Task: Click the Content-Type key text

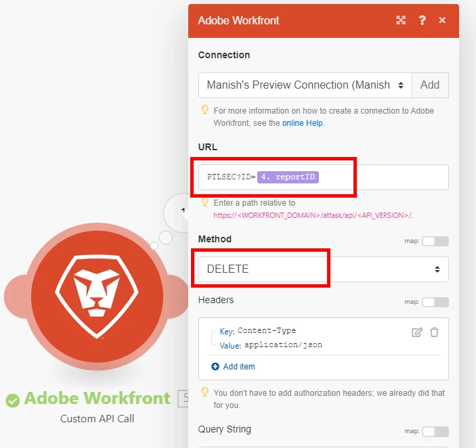Action: pyautogui.click(x=267, y=330)
